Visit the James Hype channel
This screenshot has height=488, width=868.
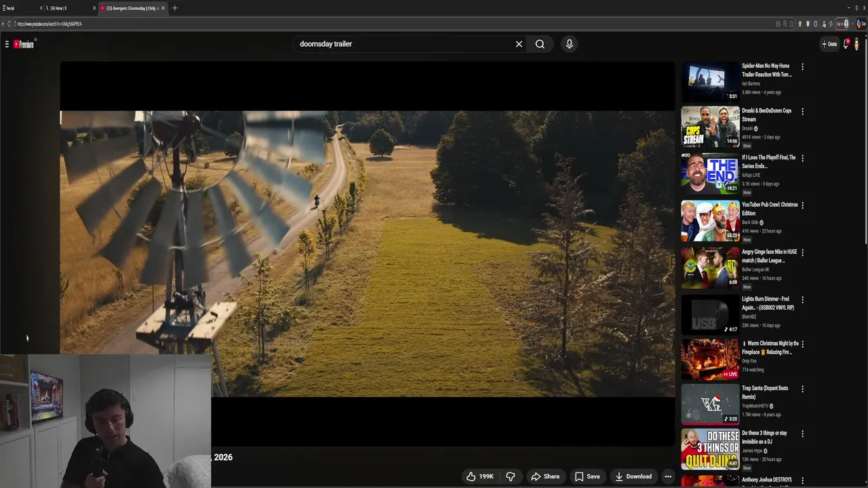click(752, 451)
